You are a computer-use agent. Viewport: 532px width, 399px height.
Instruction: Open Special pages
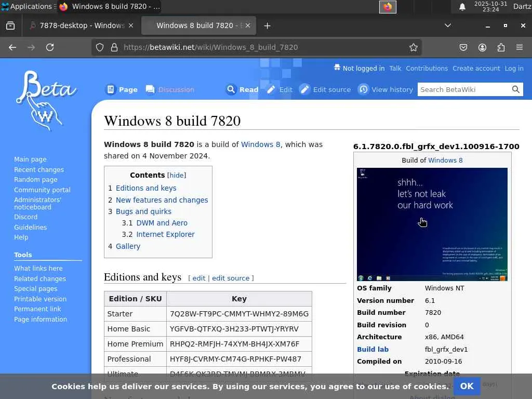(36, 289)
